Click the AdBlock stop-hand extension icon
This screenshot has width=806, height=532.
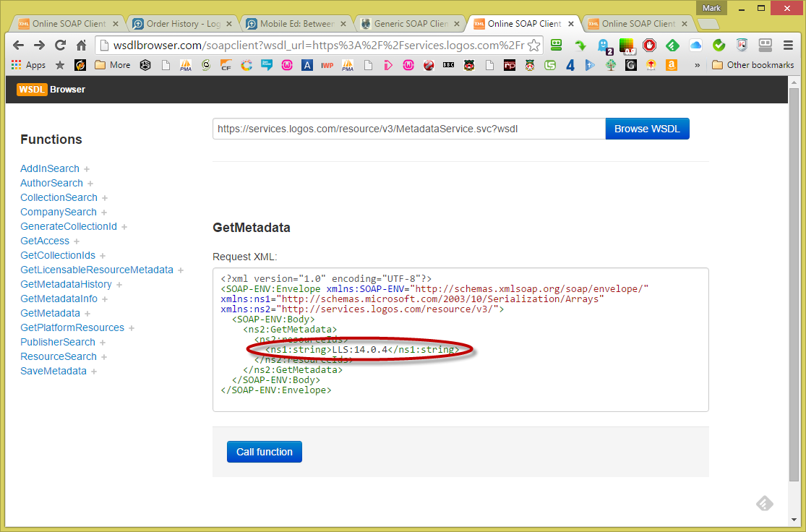coord(650,46)
